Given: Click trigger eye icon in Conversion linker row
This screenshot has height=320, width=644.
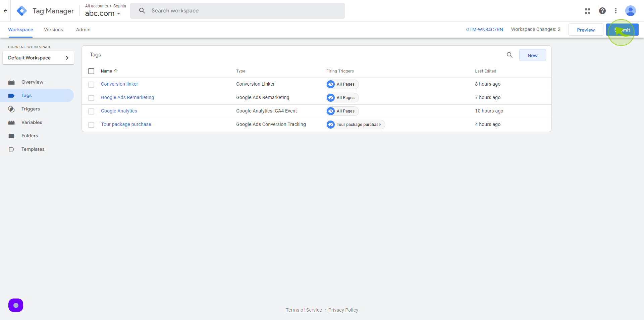Looking at the screenshot, I should point(331,84).
